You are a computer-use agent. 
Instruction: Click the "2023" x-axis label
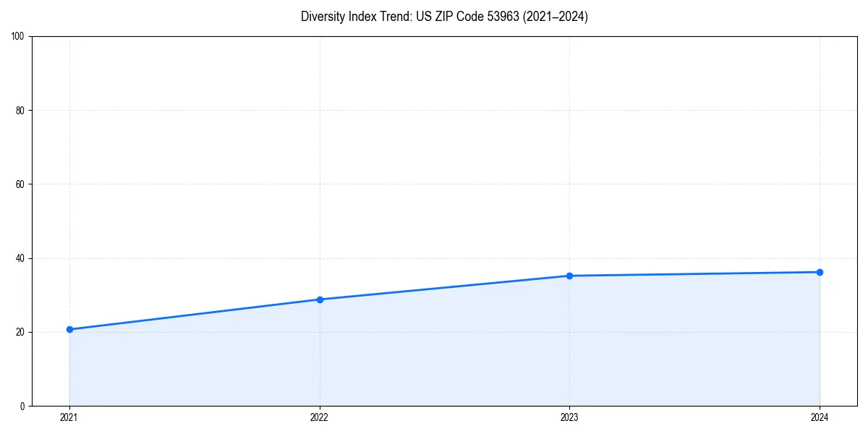(569, 417)
